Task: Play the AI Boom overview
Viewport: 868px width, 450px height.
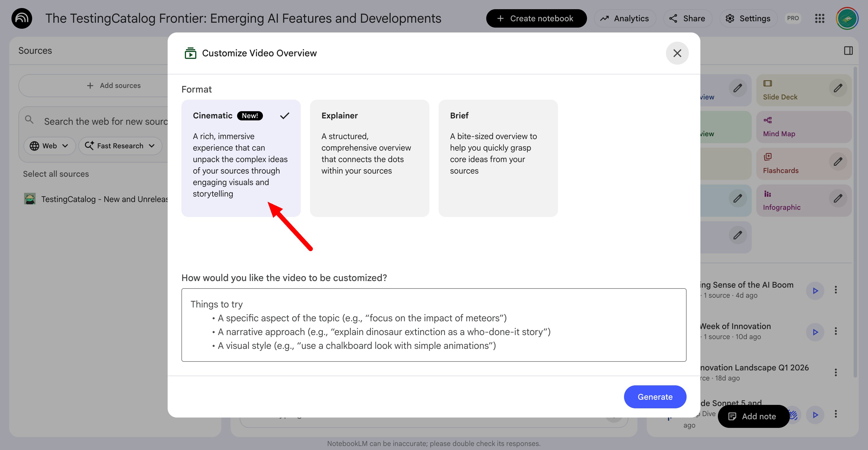Action: (x=815, y=291)
